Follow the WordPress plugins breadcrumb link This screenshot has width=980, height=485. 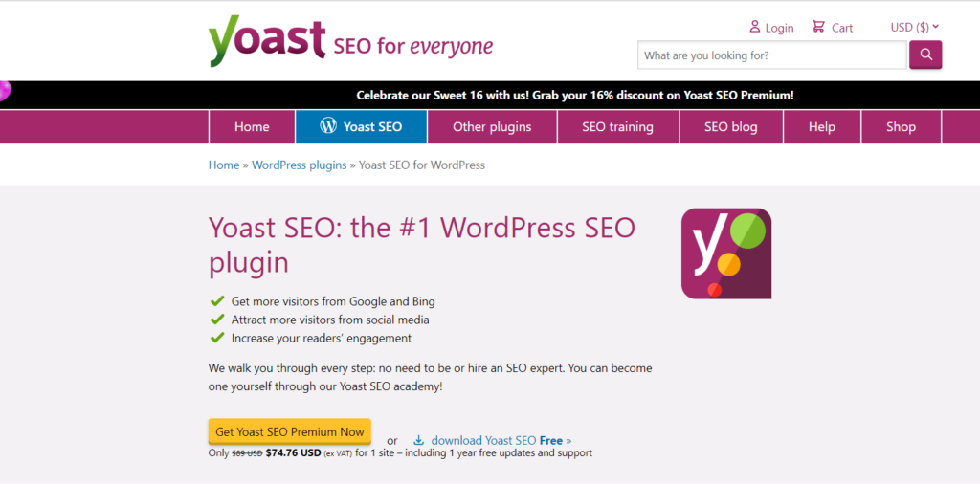[x=299, y=165]
